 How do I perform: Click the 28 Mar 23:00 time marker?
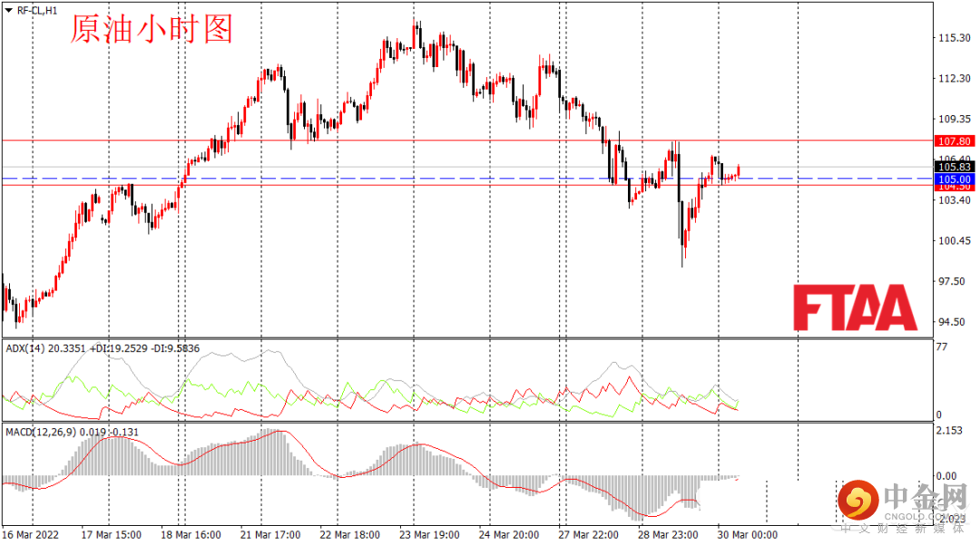pyautogui.click(x=668, y=535)
